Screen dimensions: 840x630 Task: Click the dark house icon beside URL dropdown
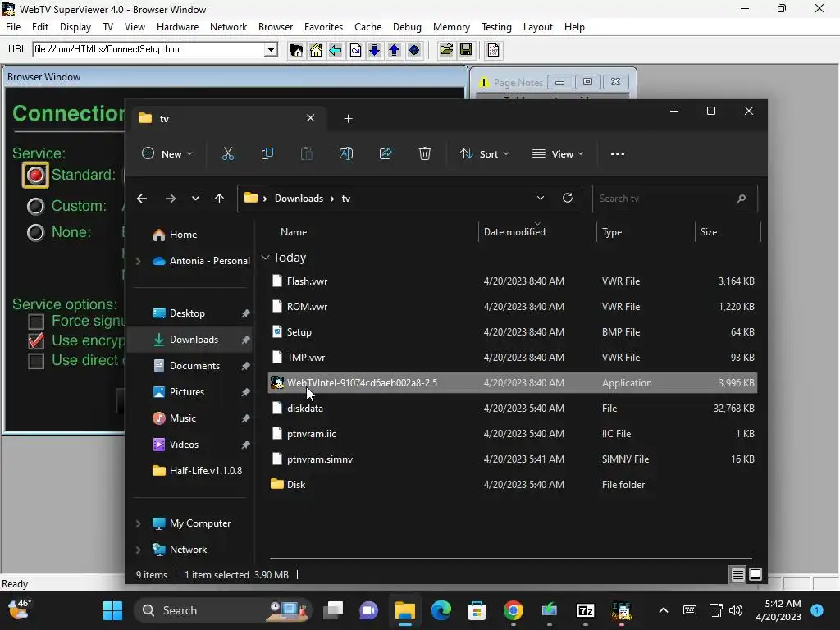pyautogui.click(x=295, y=50)
